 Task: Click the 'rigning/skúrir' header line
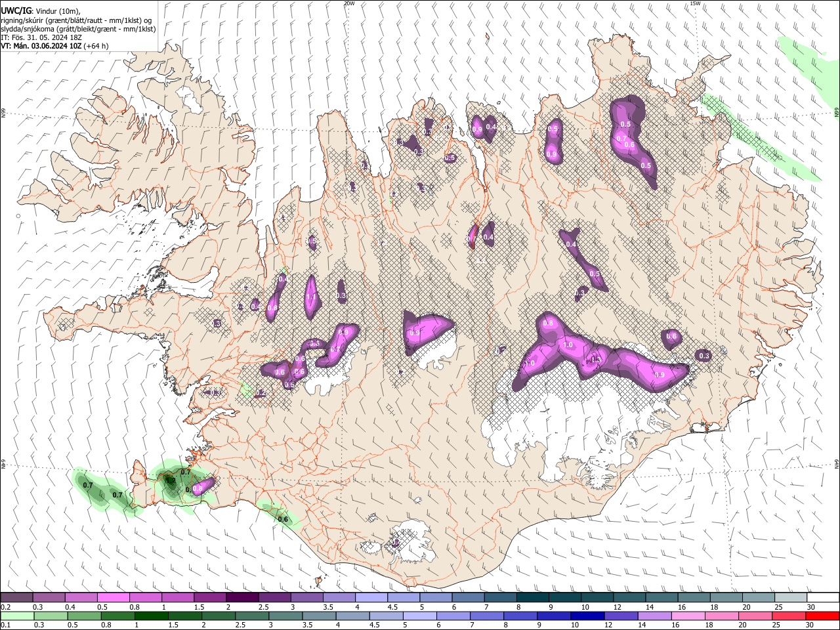(77, 20)
